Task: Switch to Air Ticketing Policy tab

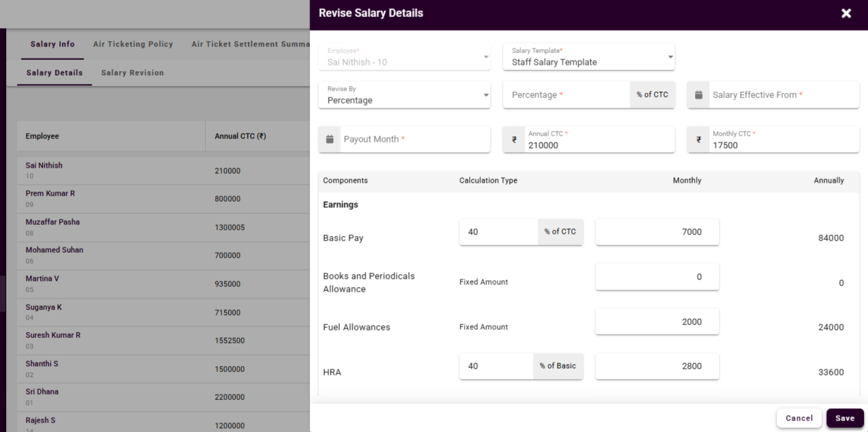Action: click(133, 44)
